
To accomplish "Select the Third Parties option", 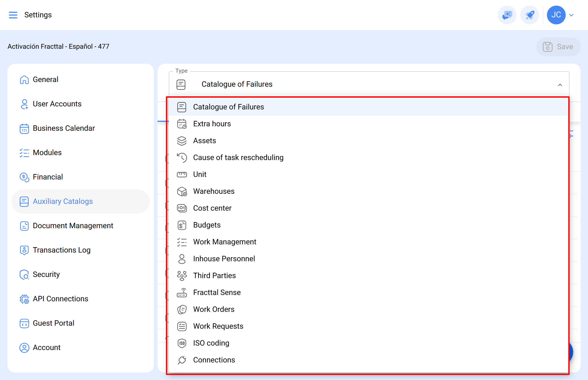I will click(214, 275).
